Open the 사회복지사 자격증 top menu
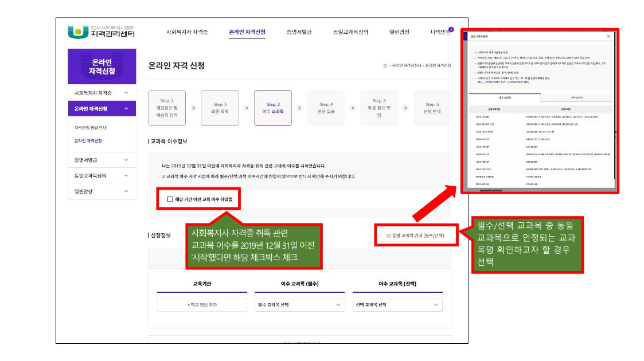 (x=187, y=32)
